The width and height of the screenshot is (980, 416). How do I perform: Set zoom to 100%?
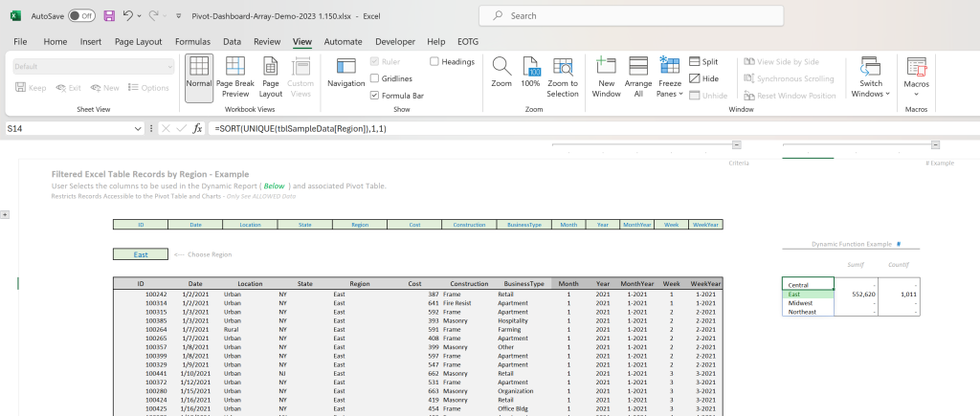pyautogui.click(x=530, y=74)
